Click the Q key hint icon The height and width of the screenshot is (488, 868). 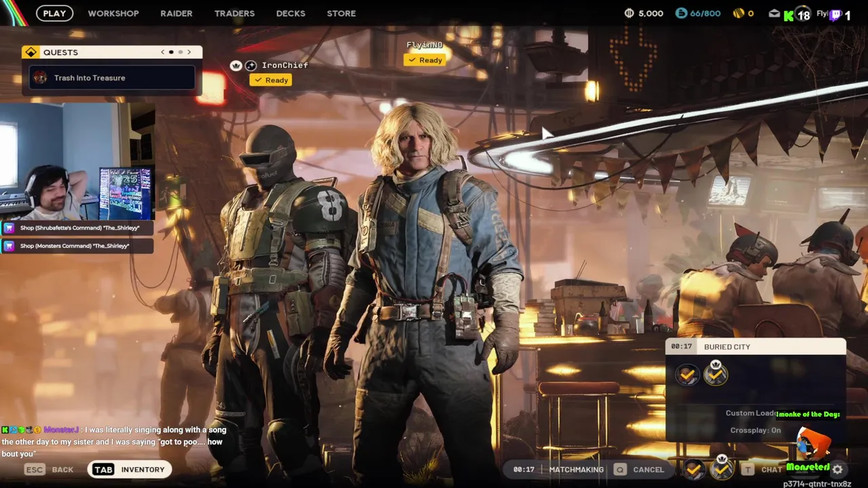pos(620,469)
